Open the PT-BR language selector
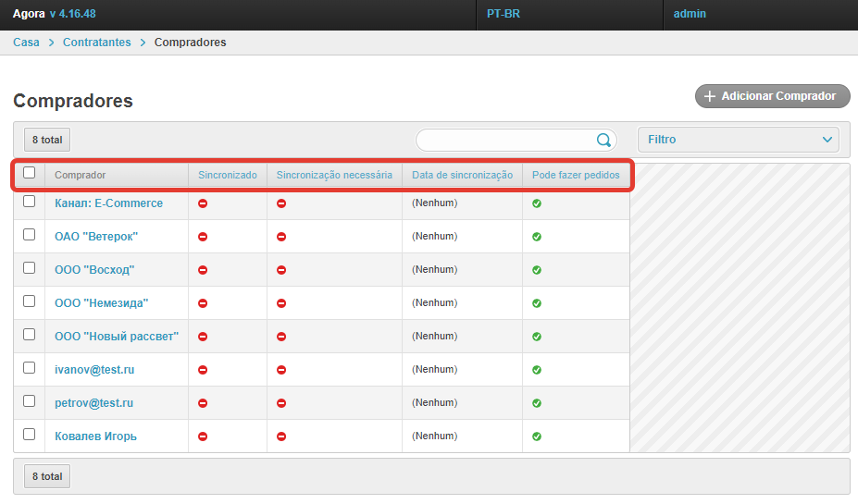This screenshot has width=858, height=504. pos(504,14)
